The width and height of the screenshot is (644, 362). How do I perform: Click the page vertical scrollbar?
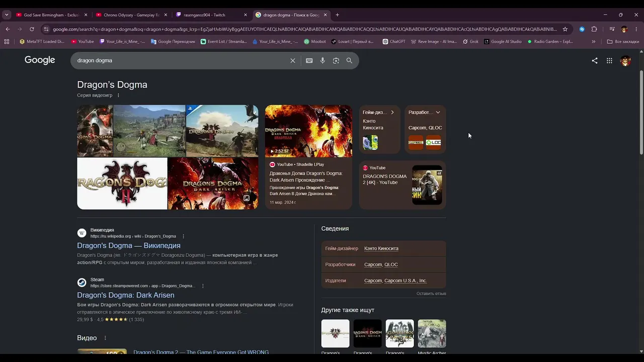coord(641,113)
